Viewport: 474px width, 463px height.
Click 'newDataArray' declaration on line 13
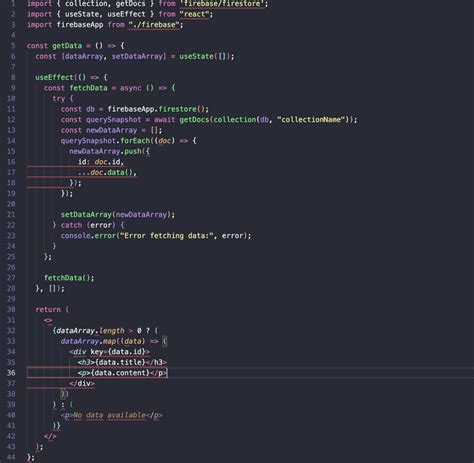112,130
